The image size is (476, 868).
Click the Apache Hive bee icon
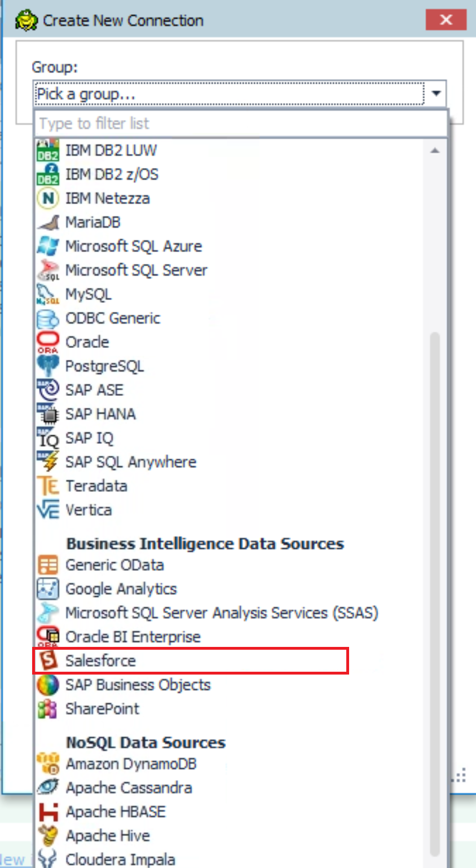coord(47,836)
